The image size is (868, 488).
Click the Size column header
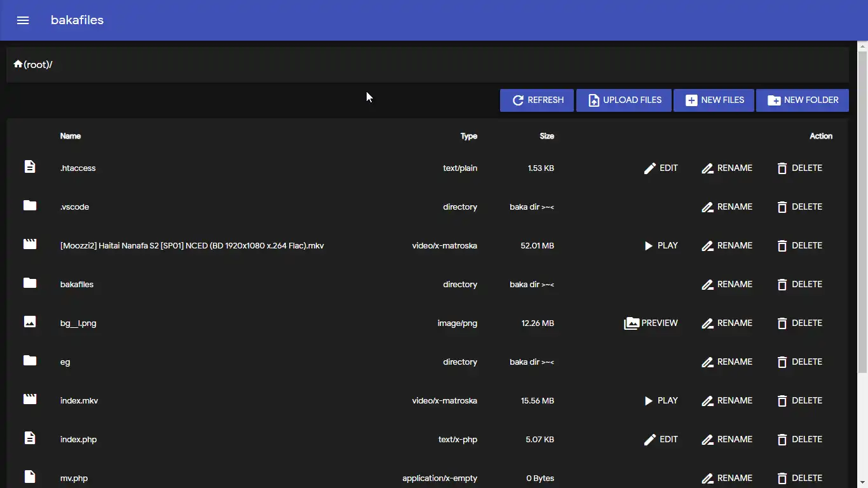point(547,136)
